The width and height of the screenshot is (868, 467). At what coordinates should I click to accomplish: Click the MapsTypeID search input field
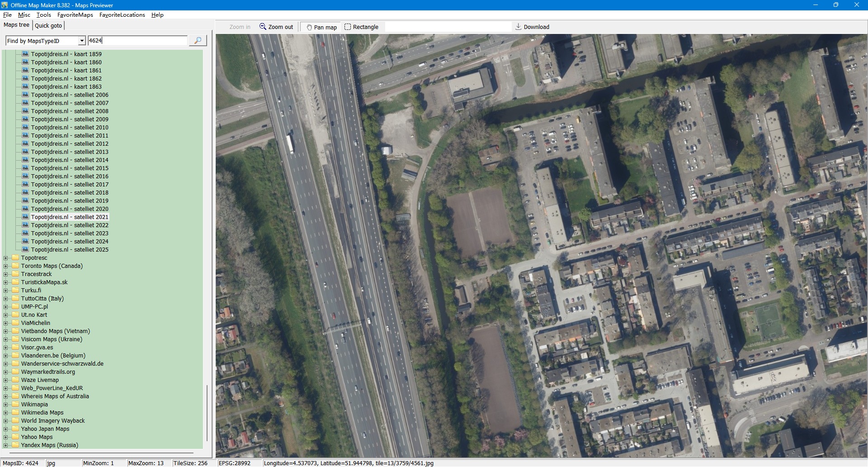(137, 41)
